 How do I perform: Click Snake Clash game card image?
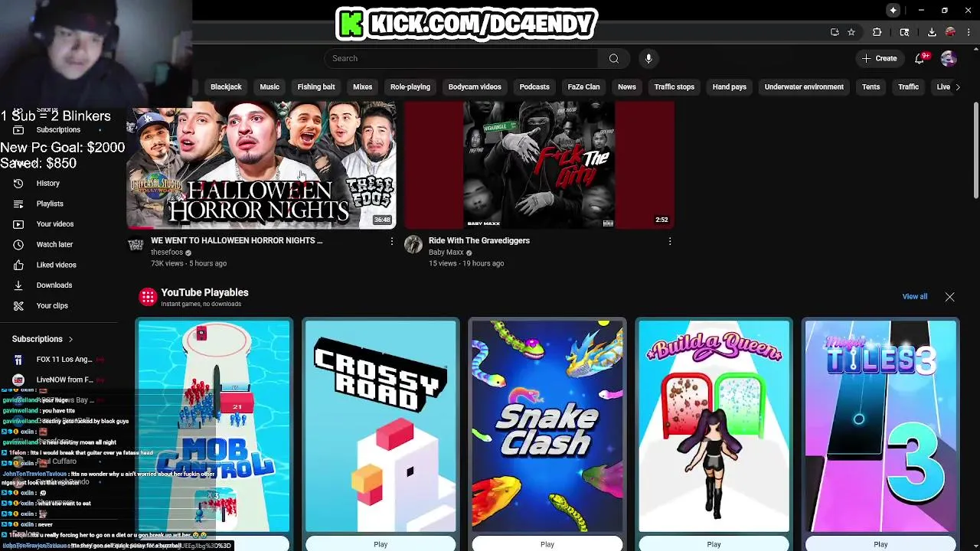(x=547, y=425)
